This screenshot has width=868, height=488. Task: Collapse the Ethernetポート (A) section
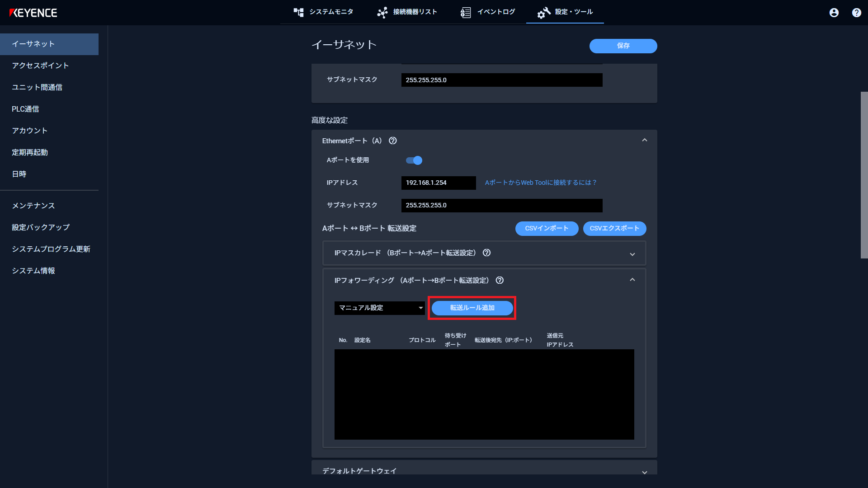tap(645, 141)
